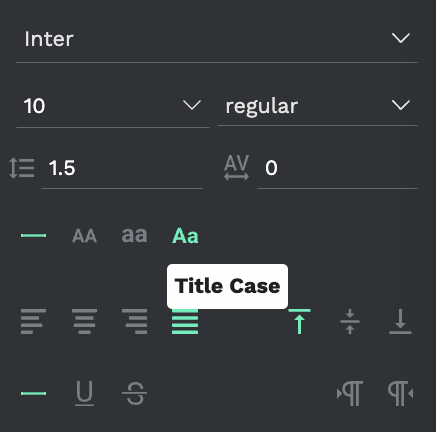Toggle justify text alignment

coord(185,322)
